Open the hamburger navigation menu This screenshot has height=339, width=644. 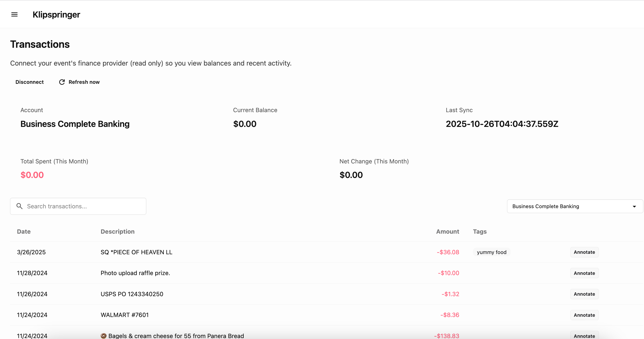coord(15,15)
